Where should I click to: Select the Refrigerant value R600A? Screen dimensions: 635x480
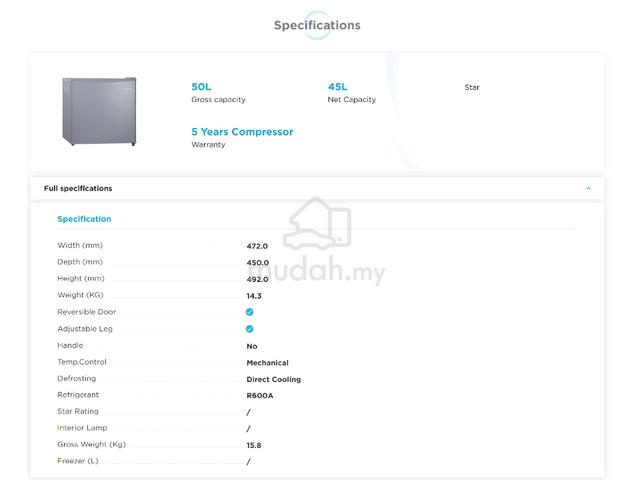coord(260,396)
